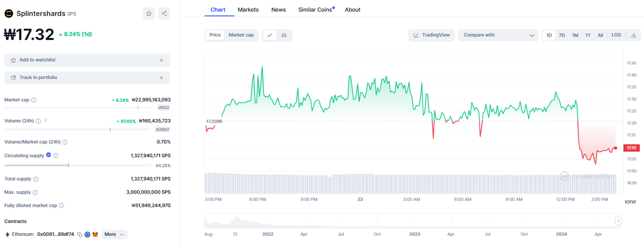
Task: Click the Ethereum contract address 0x0081...89df74
Action: click(55, 234)
